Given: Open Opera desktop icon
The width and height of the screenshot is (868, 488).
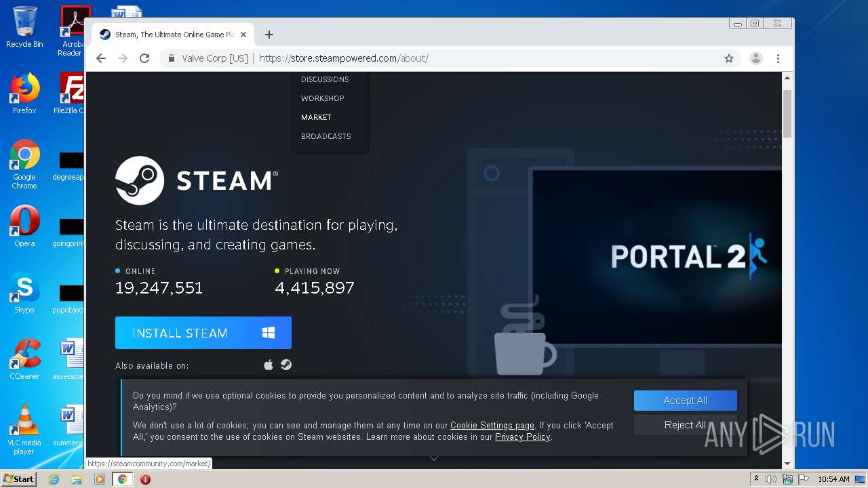Looking at the screenshot, I should click(24, 226).
